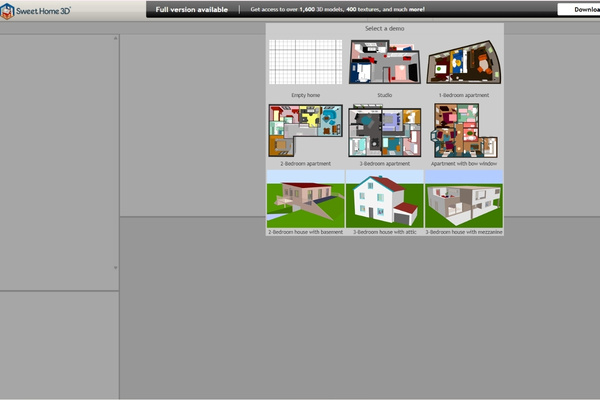Click the '3-Bedroom apartment' label
The width and height of the screenshot is (600, 400).
[385, 163]
